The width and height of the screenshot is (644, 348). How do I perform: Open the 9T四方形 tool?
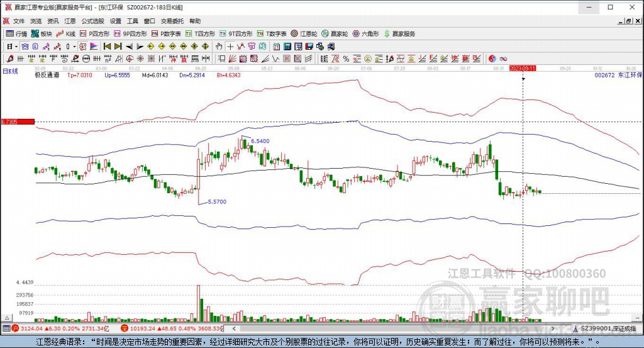click(x=236, y=34)
